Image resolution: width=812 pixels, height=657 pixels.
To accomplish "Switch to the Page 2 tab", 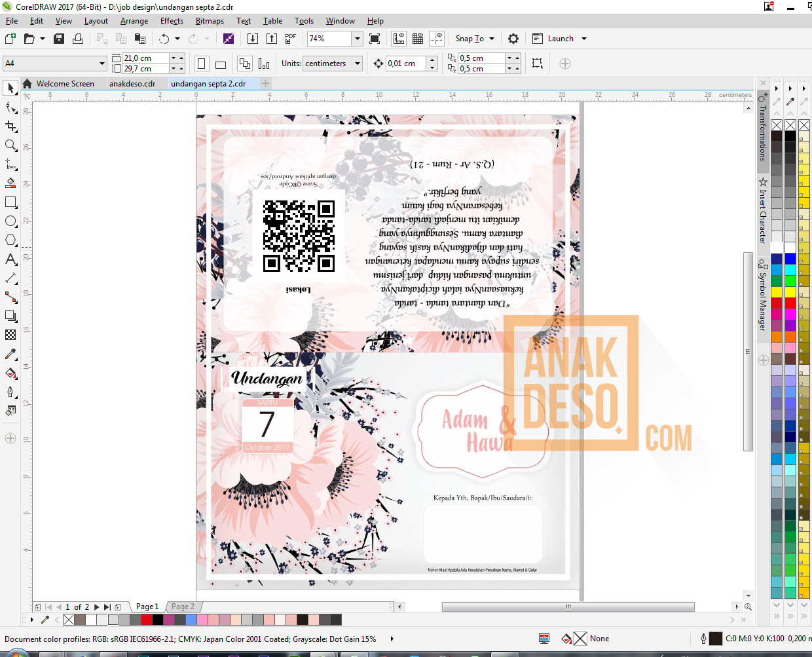I will [x=183, y=607].
